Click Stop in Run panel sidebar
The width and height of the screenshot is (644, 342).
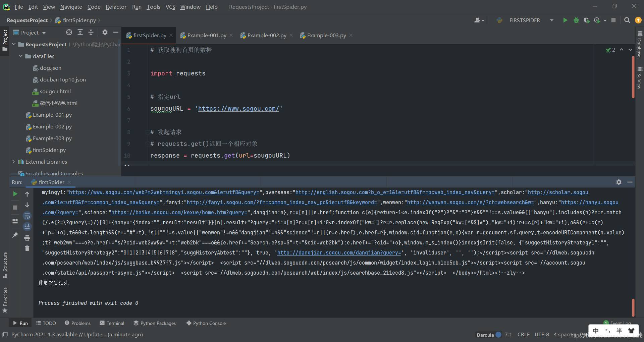coord(15,208)
